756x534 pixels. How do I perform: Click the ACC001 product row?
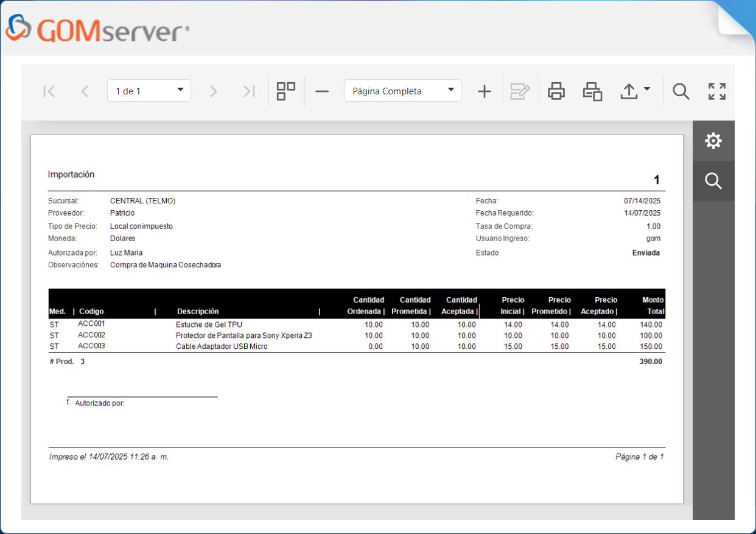(209, 325)
